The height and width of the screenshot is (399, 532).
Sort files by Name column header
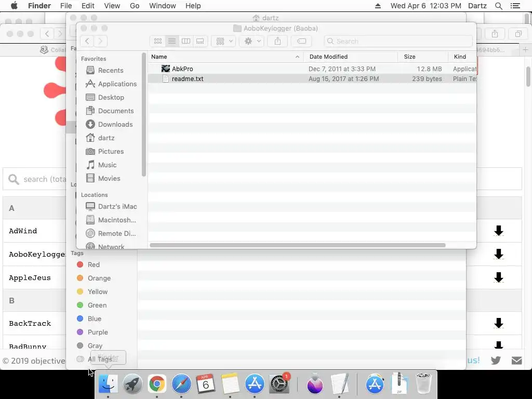pyautogui.click(x=225, y=57)
